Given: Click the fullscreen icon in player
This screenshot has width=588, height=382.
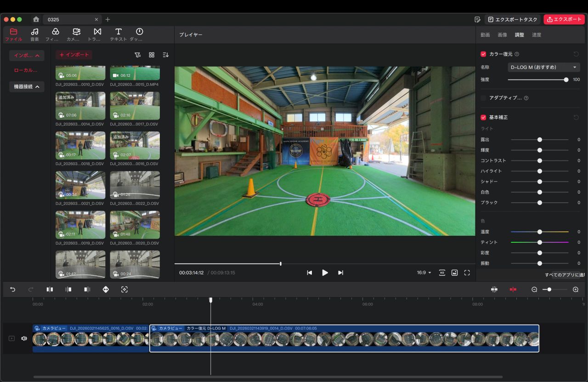Looking at the screenshot, I should point(467,273).
